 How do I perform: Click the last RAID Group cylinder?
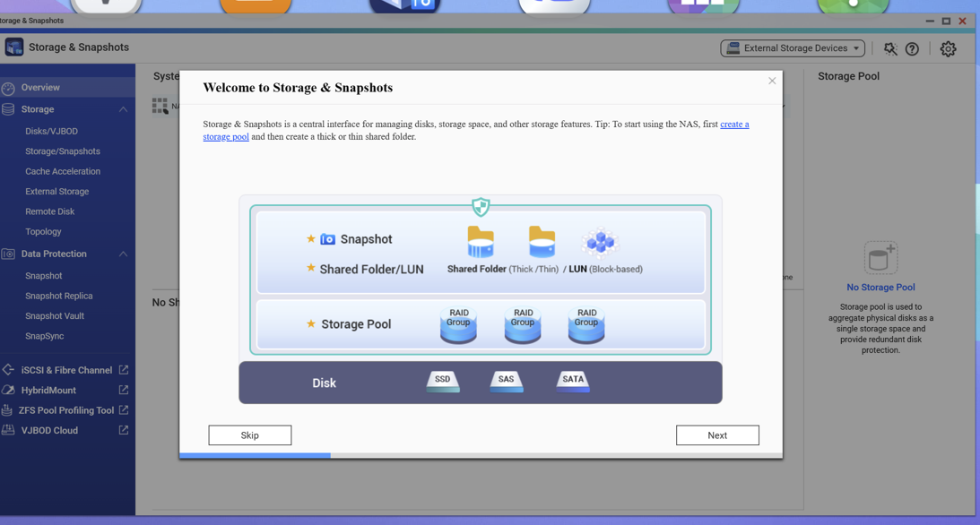click(586, 324)
